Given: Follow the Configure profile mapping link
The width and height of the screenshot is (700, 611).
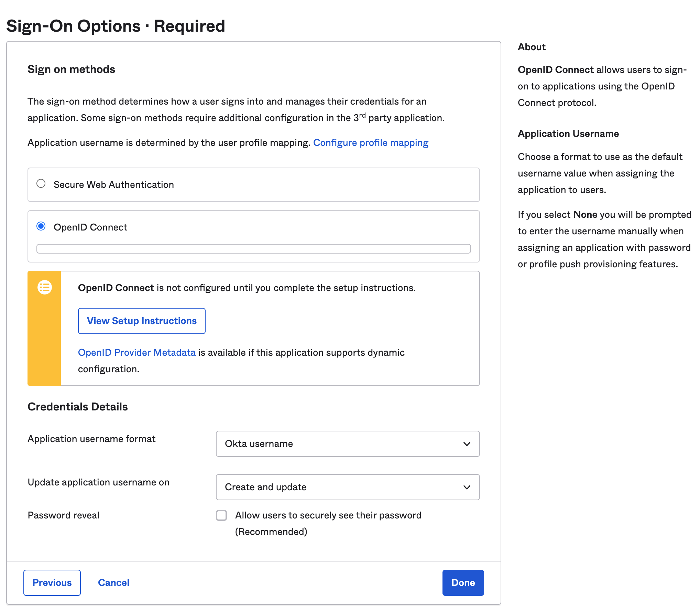Looking at the screenshot, I should pos(371,142).
